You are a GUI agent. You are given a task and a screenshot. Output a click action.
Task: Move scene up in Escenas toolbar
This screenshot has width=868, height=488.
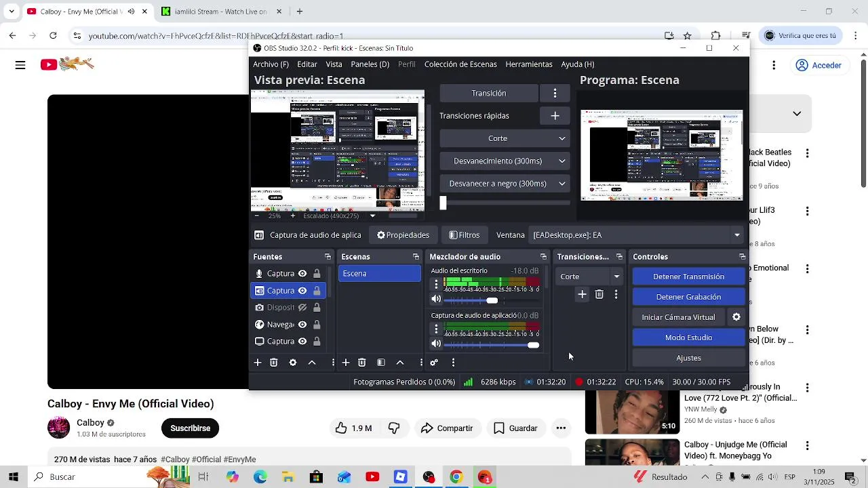[400, 363]
